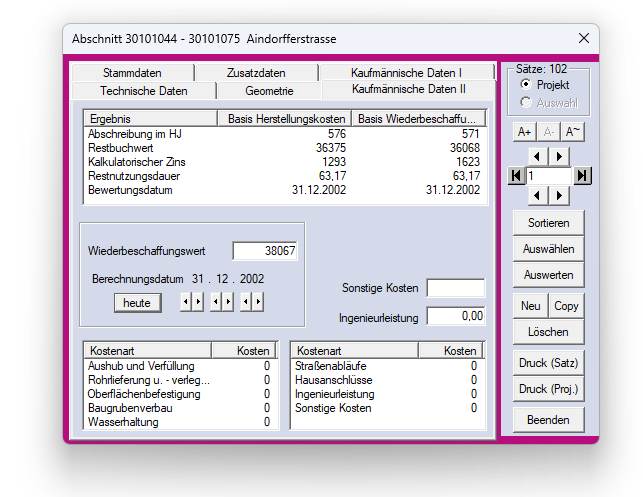Click into the Wiederbeschaffungswert input field

(265, 251)
